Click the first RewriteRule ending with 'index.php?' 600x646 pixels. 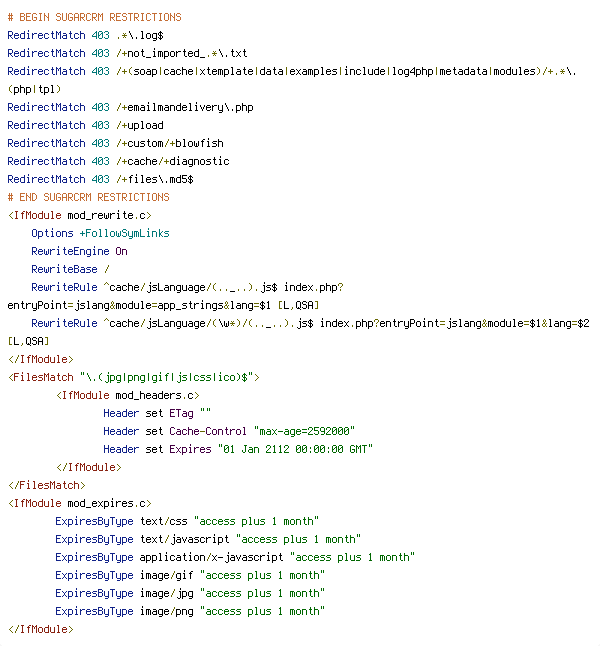pyautogui.click(x=188, y=288)
